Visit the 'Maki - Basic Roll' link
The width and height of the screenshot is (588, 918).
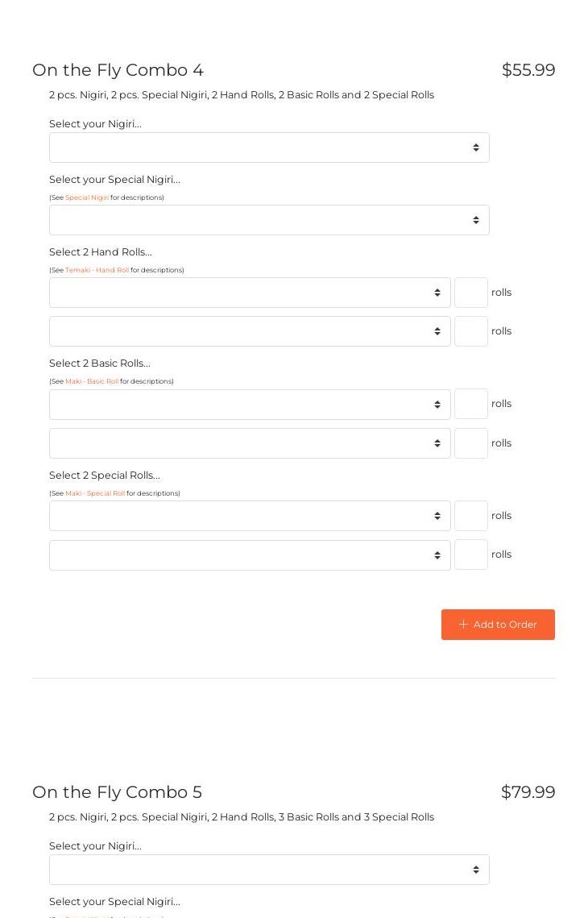[x=92, y=381]
